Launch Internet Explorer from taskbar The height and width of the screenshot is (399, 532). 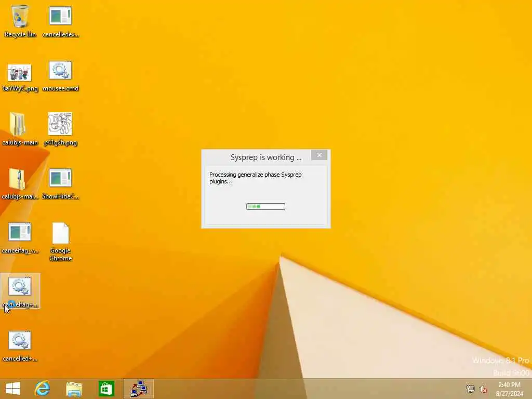43,389
